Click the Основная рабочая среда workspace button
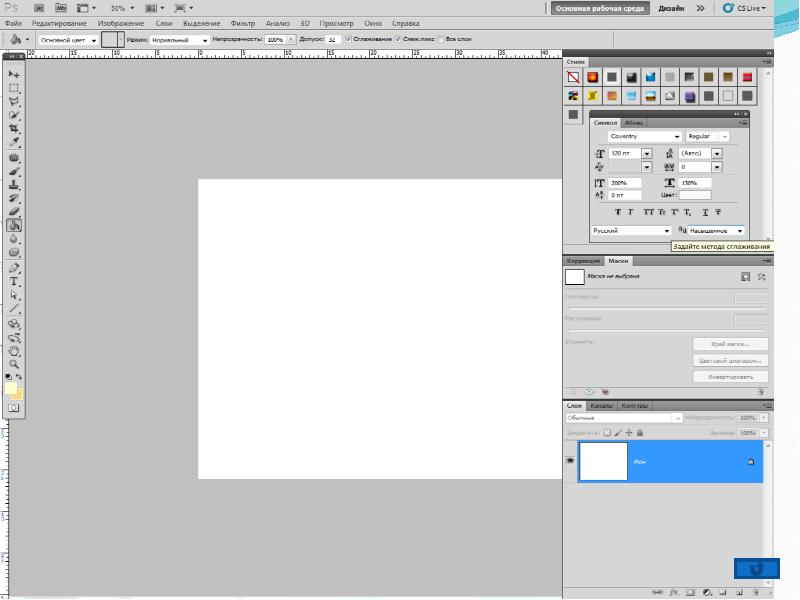800x600 pixels. [x=599, y=8]
